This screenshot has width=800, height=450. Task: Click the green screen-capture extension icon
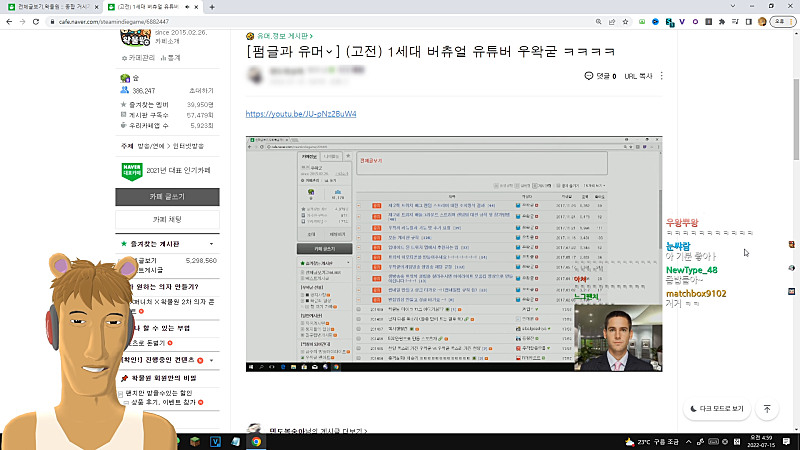(642, 22)
